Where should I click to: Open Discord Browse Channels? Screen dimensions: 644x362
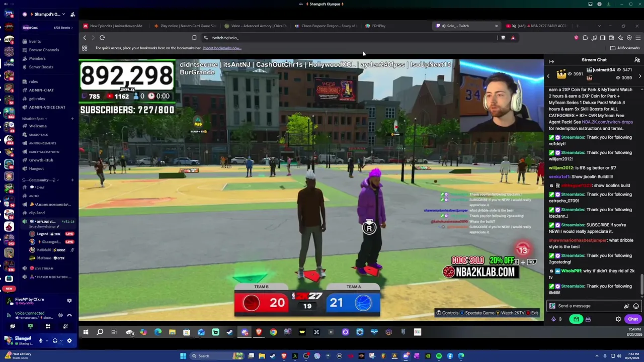(44, 50)
